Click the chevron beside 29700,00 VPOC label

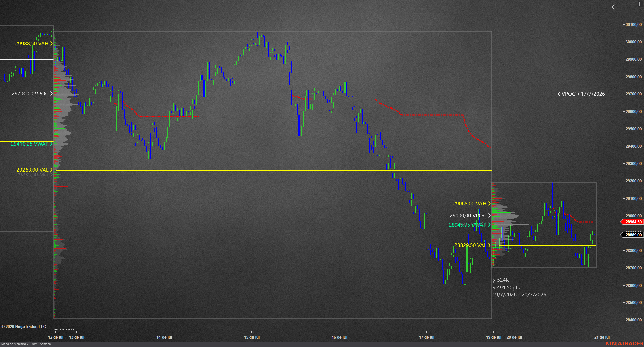point(51,94)
